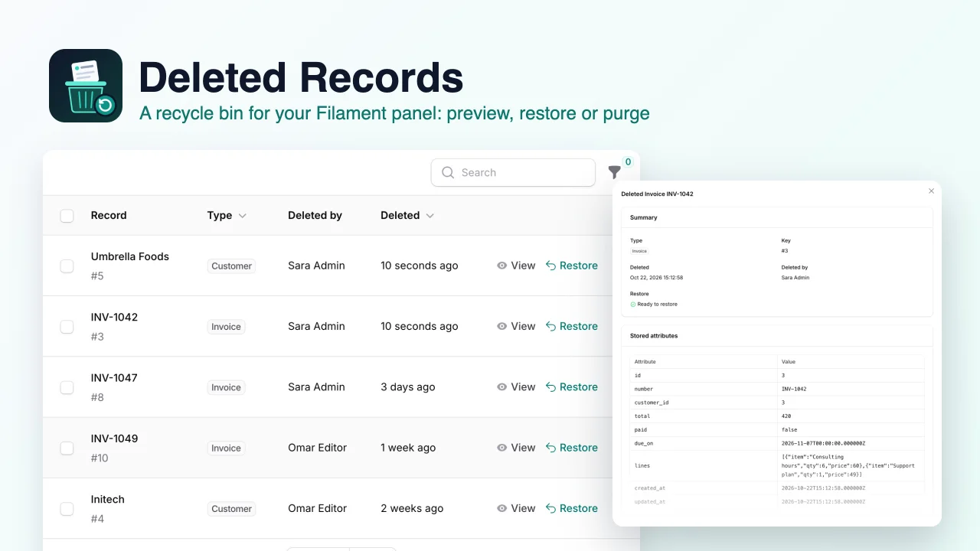The height and width of the screenshot is (551, 980).
Task: Click the Deleted Records recycle bin logo
Action: 86,86
